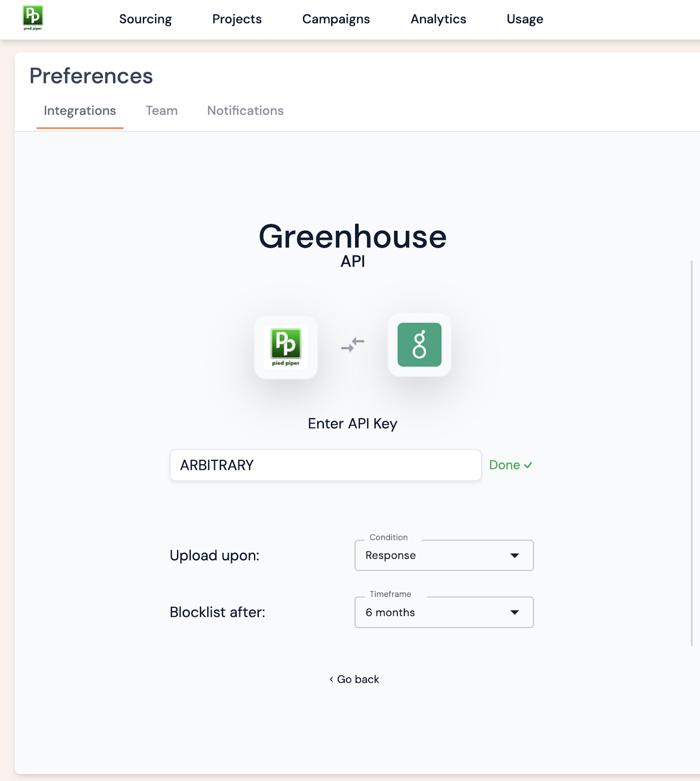Open the Usage page
Screen dimensions: 700x781
pos(525,19)
